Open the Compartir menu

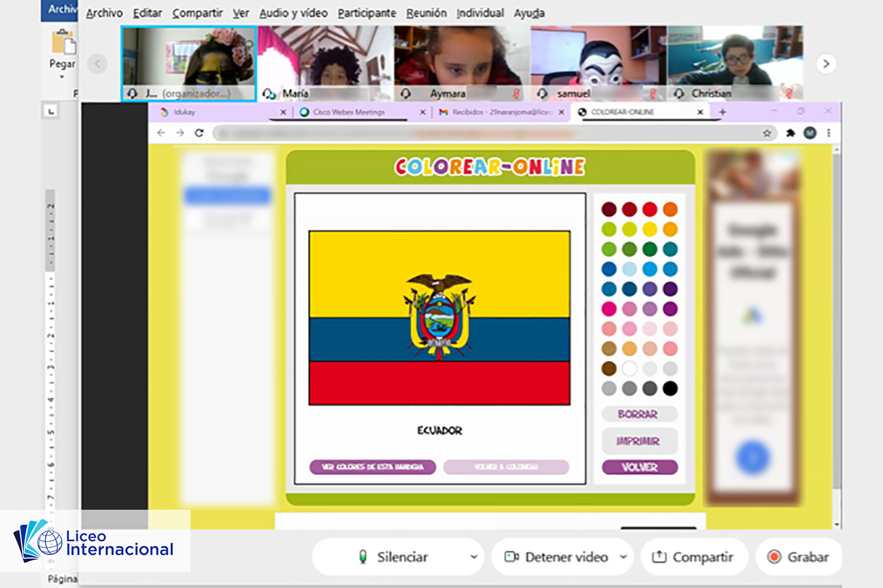[197, 13]
